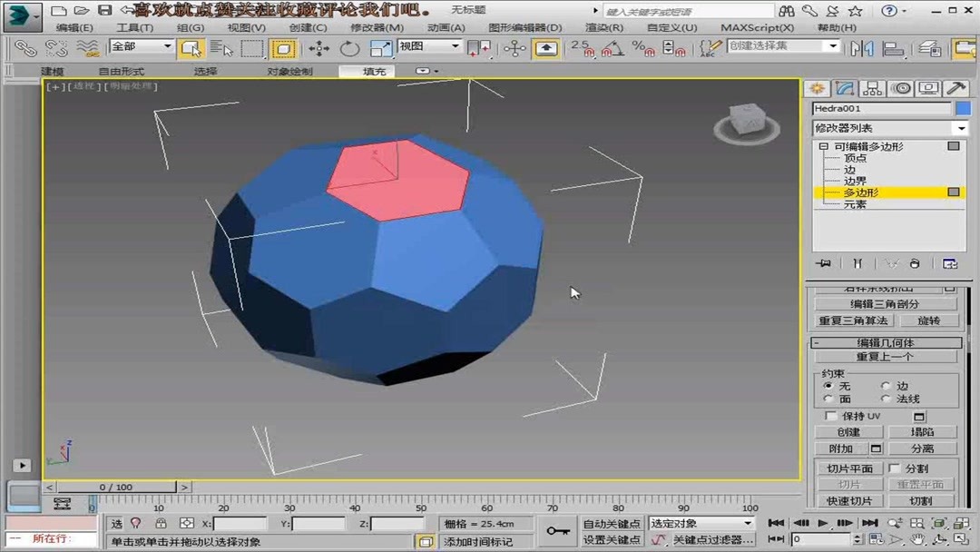
Task: Open the Mirror tool
Action: point(861,48)
